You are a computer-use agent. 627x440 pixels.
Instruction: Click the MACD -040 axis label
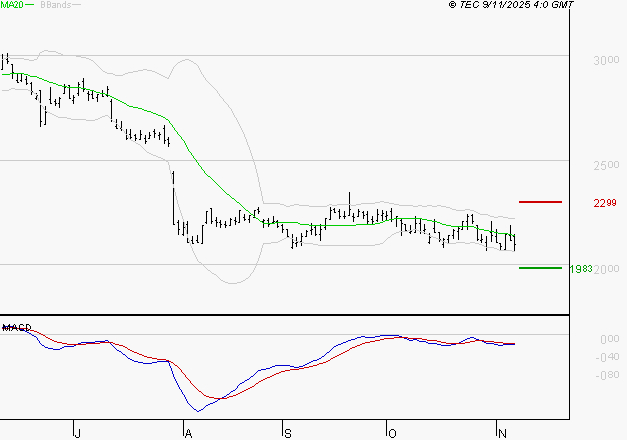(607, 357)
